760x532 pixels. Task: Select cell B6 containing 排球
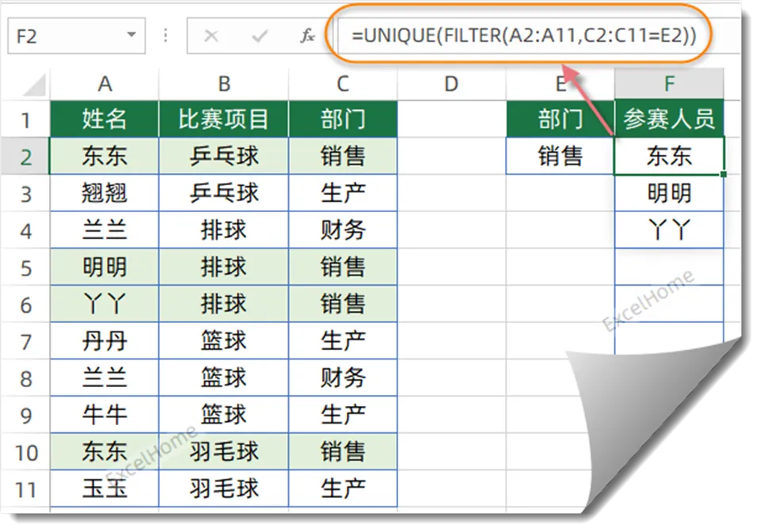click(x=223, y=304)
